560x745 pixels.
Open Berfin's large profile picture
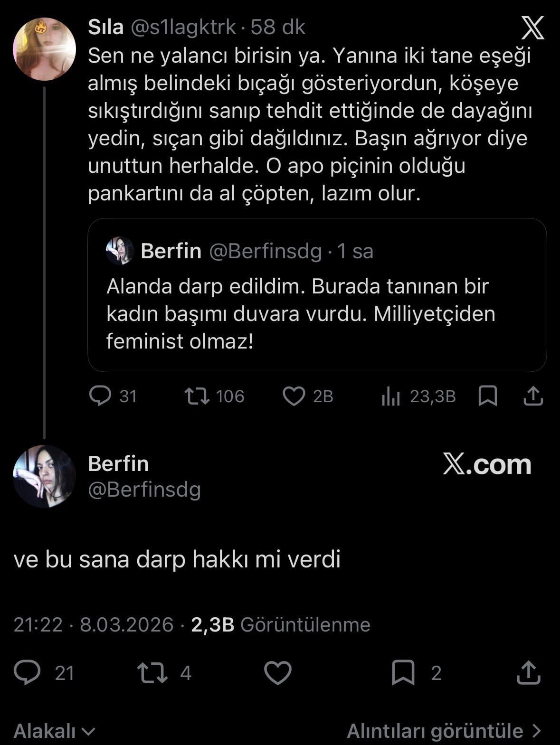[44, 476]
